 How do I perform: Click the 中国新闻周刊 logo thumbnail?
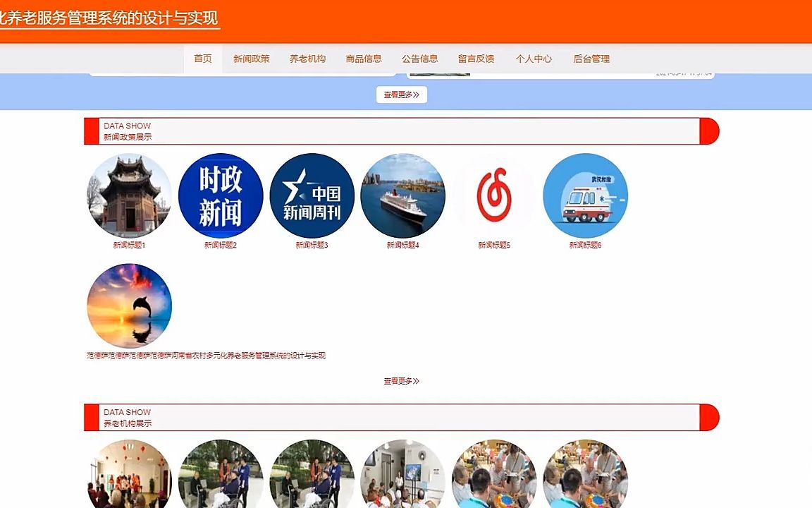[x=312, y=195]
